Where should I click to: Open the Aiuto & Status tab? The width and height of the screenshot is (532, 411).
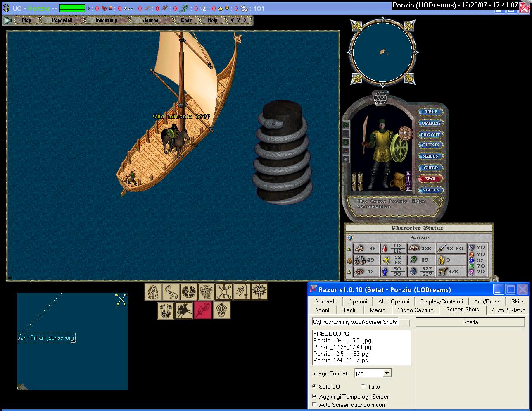(508, 310)
